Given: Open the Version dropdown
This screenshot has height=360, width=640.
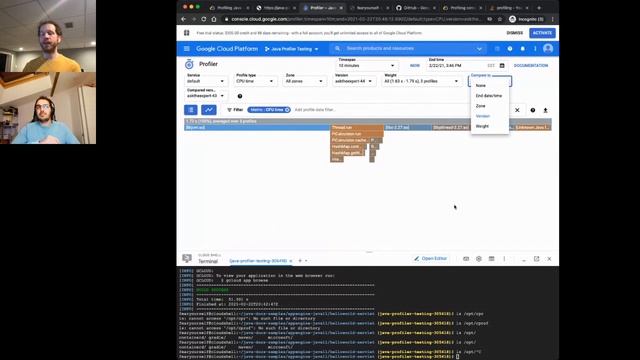Looking at the screenshot, I should [353, 81].
